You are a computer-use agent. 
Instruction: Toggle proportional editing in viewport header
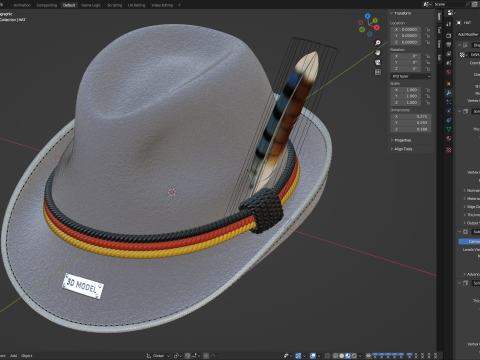[x=206, y=356]
